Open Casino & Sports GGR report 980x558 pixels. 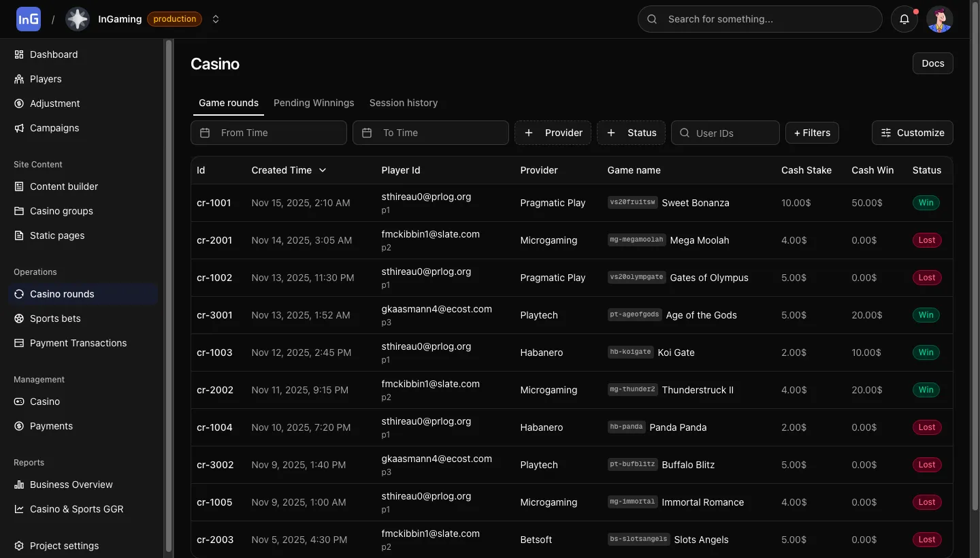[76, 509]
